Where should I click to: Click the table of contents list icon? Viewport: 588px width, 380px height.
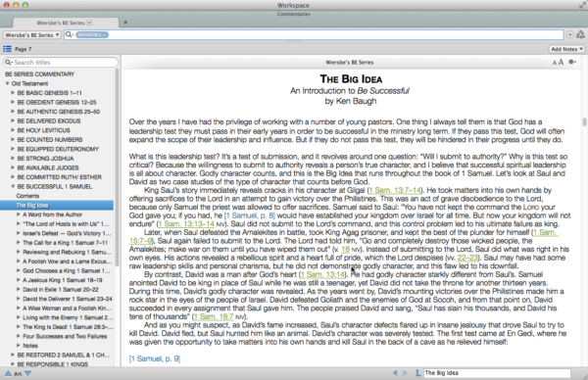[x=7, y=49]
